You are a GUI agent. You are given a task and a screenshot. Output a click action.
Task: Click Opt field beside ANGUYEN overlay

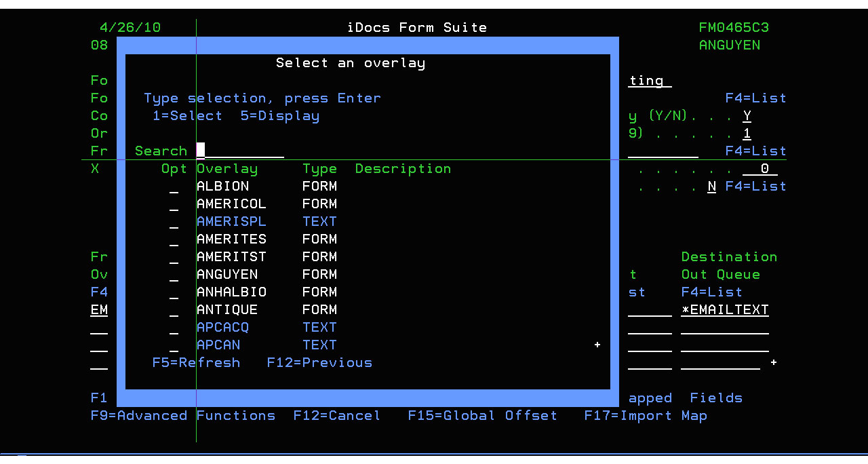pyautogui.click(x=174, y=275)
